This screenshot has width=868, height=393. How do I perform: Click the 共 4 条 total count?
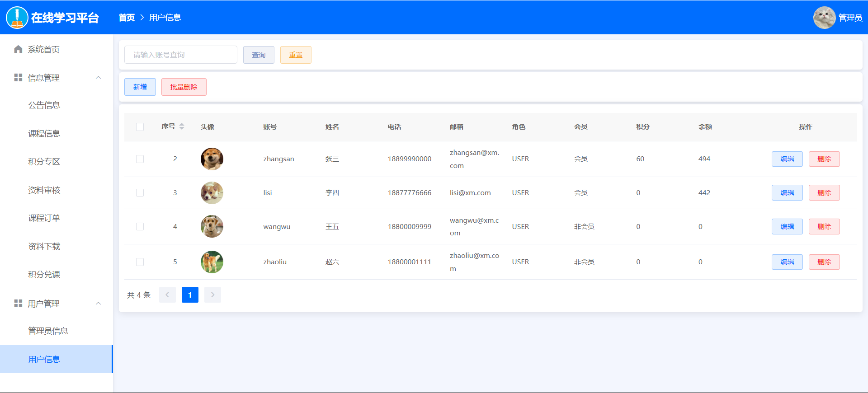(139, 295)
